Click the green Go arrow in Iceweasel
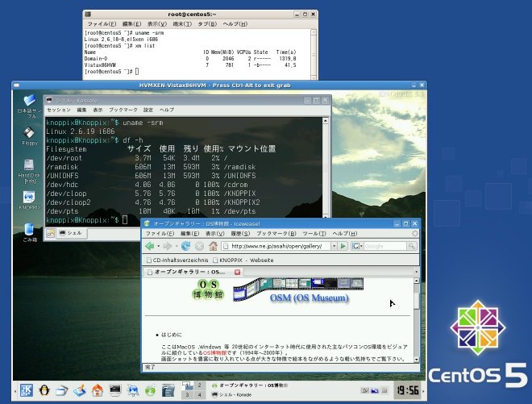The width and height of the screenshot is (532, 404). (343, 246)
